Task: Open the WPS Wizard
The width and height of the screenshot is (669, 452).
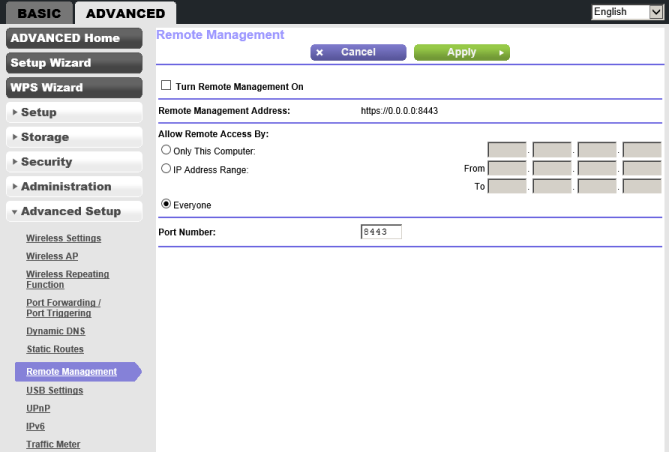Action: click(74, 87)
